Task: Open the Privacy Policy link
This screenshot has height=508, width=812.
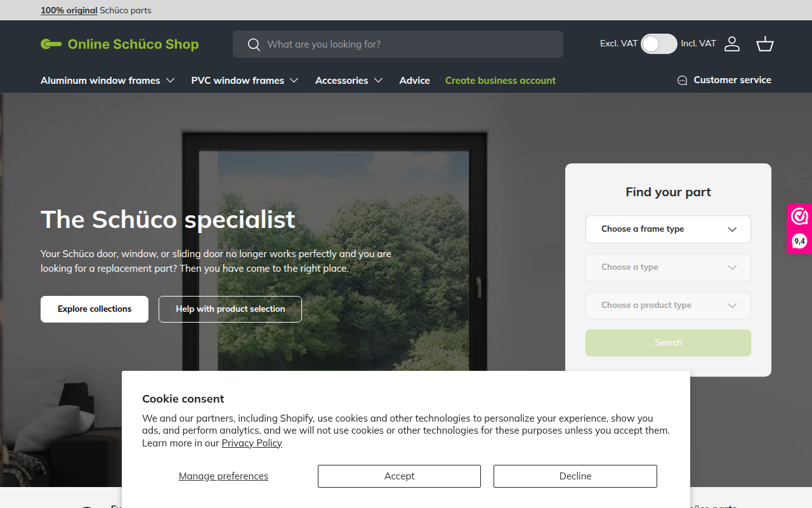Action: (252, 443)
